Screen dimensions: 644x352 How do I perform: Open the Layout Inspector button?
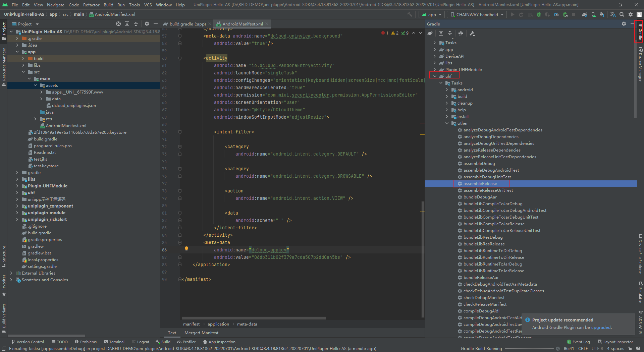pos(615,342)
